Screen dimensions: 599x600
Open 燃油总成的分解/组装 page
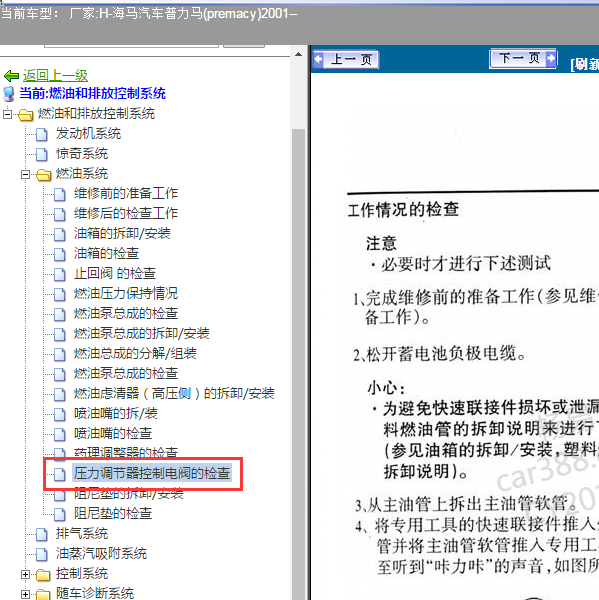click(135, 353)
